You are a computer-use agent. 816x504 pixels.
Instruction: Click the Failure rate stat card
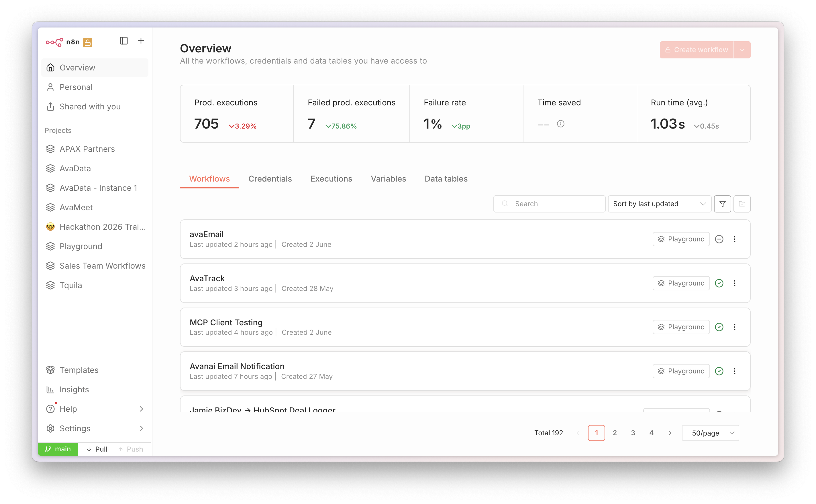[x=466, y=114]
